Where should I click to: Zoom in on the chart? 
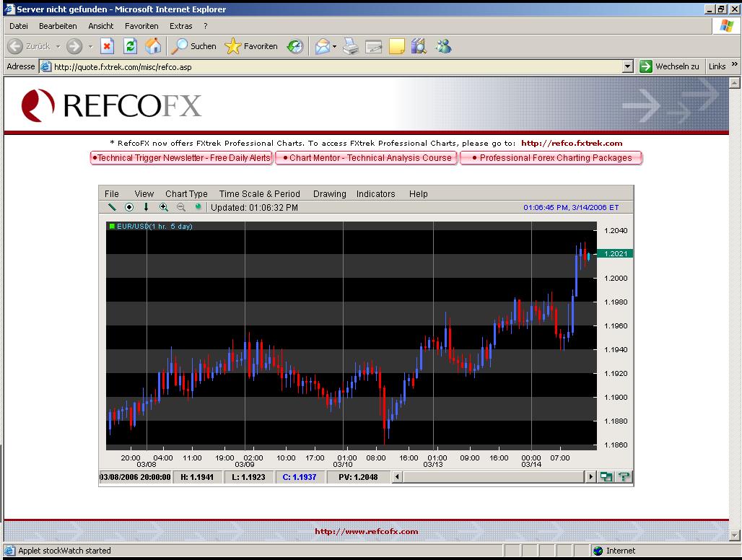coord(164,207)
